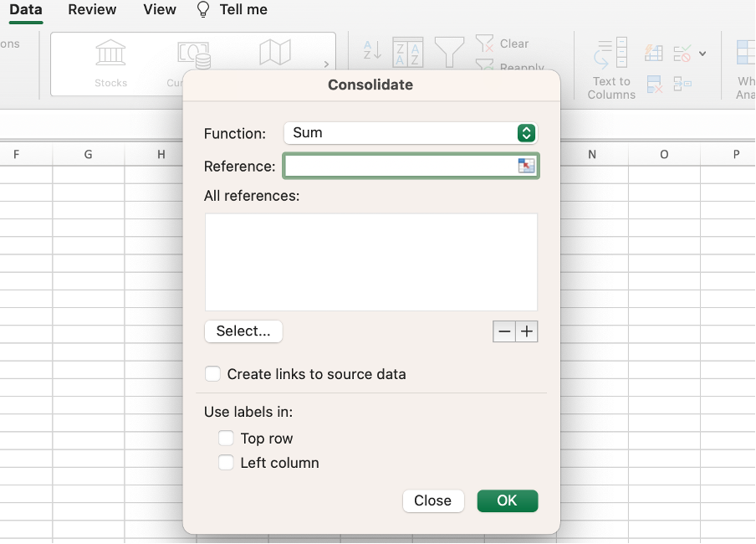This screenshot has height=544, width=756.
Task: Check the Top row labels option
Action: pos(226,439)
